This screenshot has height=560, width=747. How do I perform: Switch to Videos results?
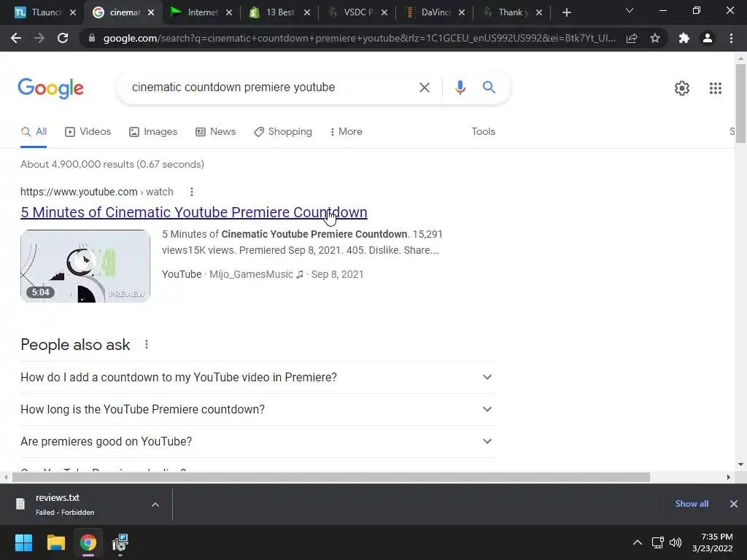pos(88,131)
